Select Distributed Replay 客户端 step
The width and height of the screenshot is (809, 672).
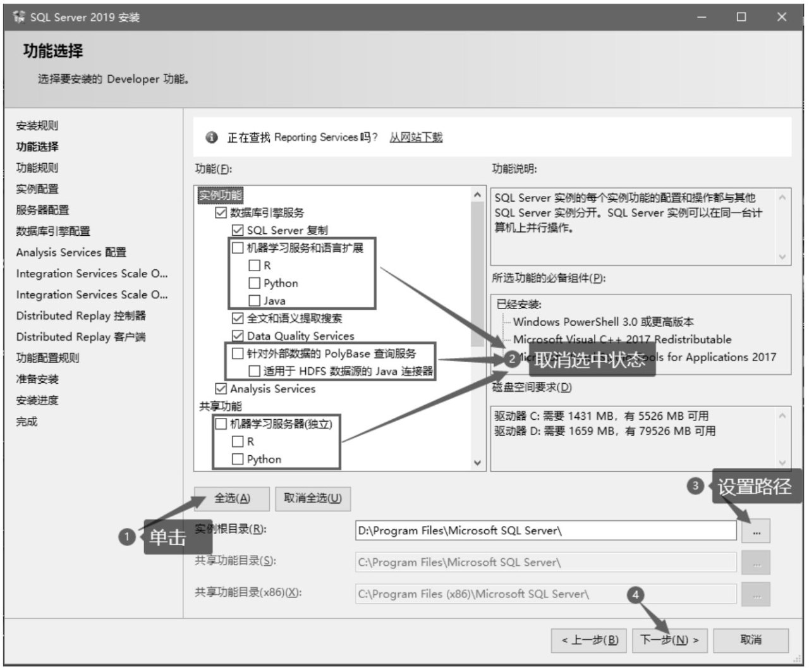81,337
